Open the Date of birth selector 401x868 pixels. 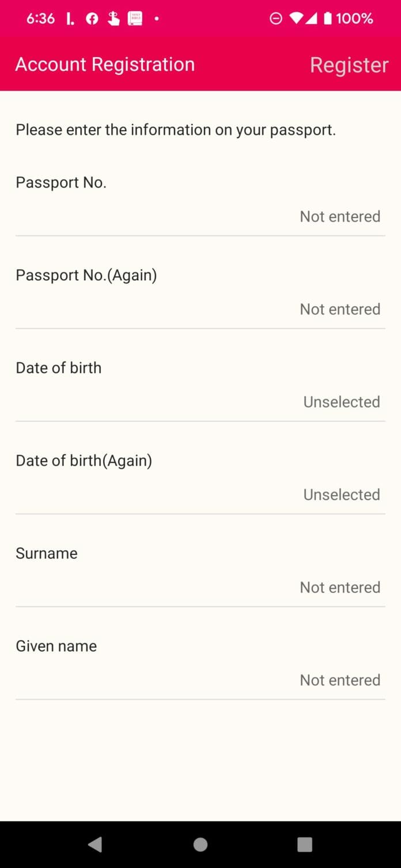(200, 384)
